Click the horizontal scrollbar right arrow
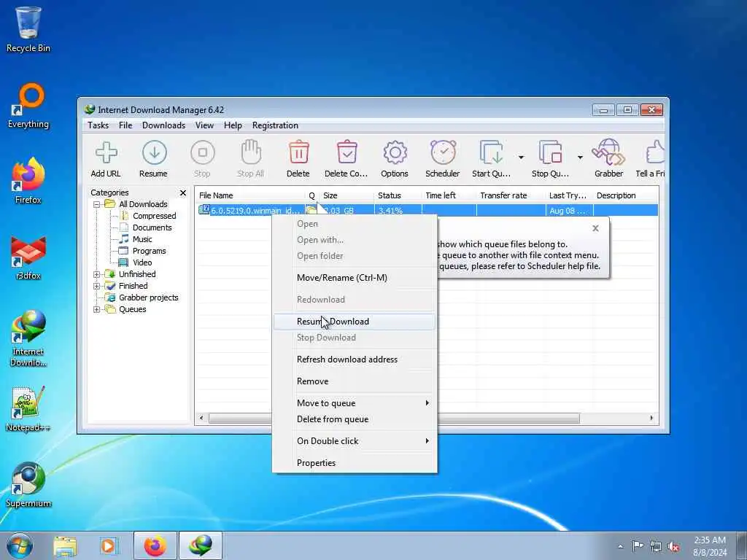The height and width of the screenshot is (560, 747). (651, 419)
